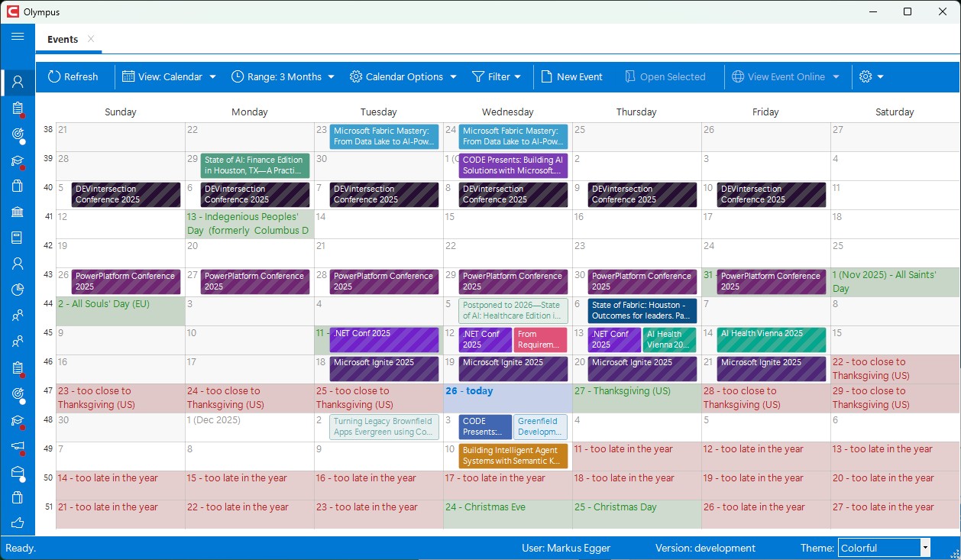Expand the View: Calendar dropdown

tap(170, 76)
